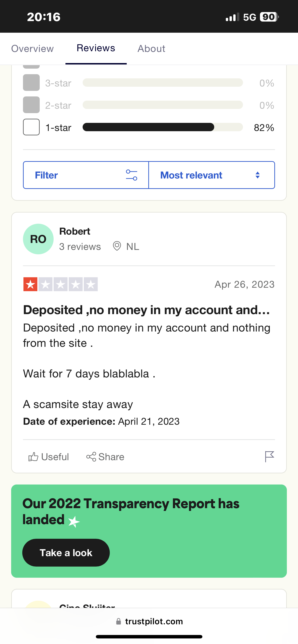Tap the location pin icon next to NL
Viewport: 298px width, 644px height.
tap(117, 246)
